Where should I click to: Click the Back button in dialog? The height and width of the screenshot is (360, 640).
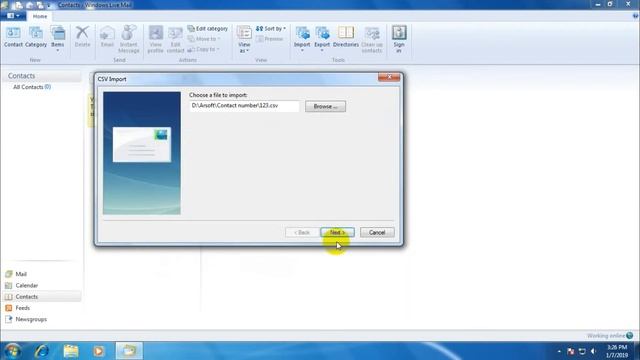click(302, 232)
